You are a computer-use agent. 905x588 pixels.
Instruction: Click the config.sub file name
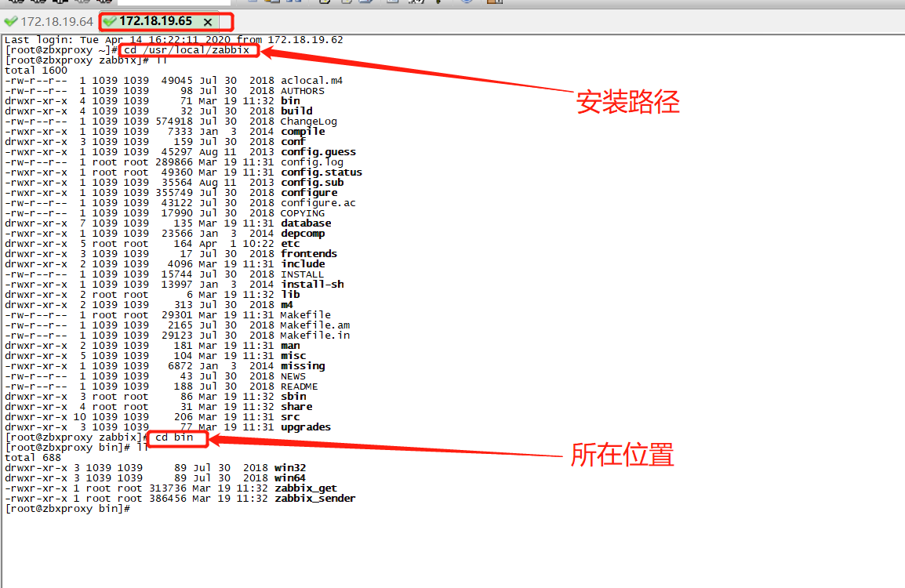311,183
